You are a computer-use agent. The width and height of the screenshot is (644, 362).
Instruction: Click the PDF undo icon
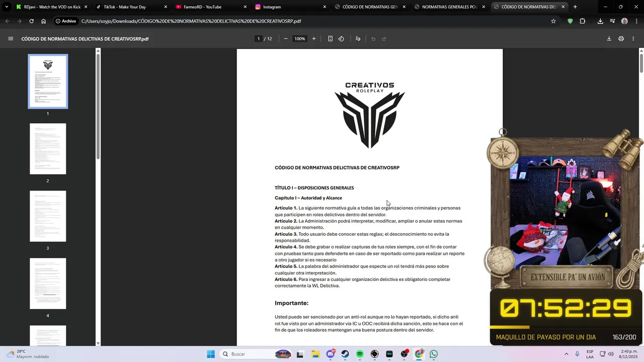[373, 39]
